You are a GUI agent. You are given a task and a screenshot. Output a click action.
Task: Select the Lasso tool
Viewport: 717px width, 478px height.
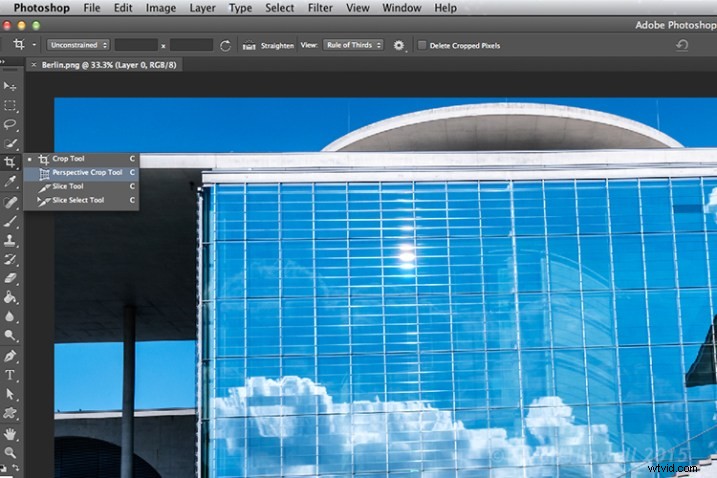tap(10, 124)
